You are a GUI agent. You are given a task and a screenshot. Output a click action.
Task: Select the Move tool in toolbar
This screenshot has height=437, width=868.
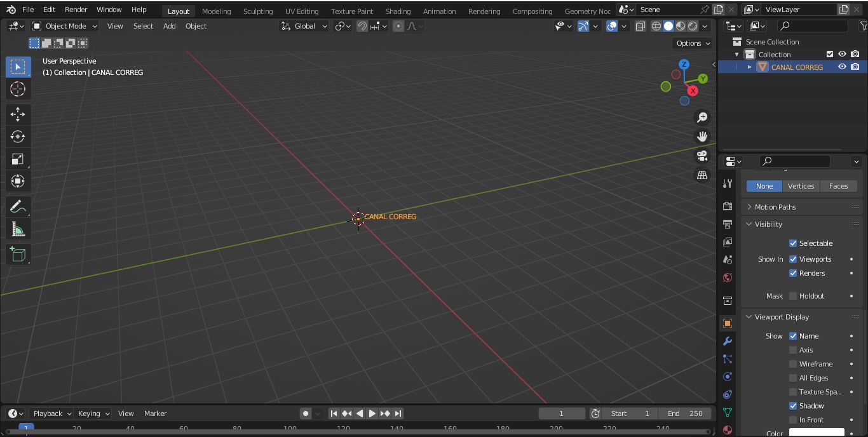(18, 114)
